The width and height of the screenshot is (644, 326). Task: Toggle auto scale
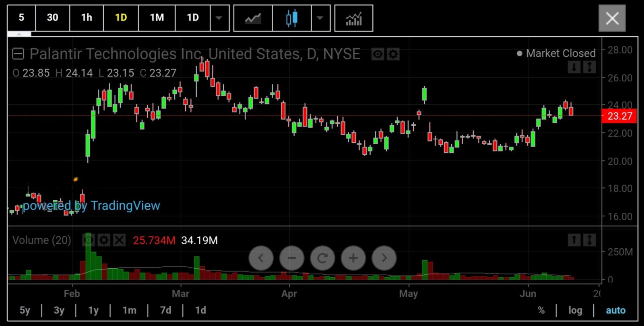point(616,310)
